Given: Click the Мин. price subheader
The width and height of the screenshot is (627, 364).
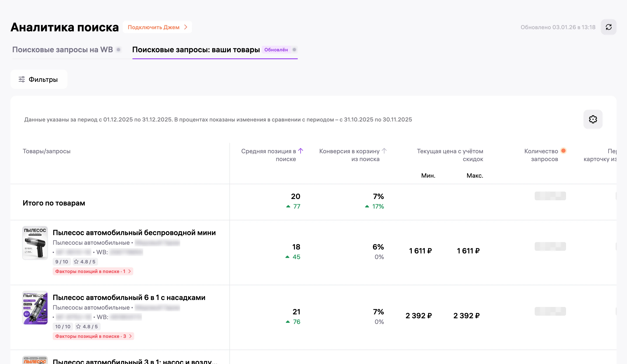Looking at the screenshot, I should [428, 175].
